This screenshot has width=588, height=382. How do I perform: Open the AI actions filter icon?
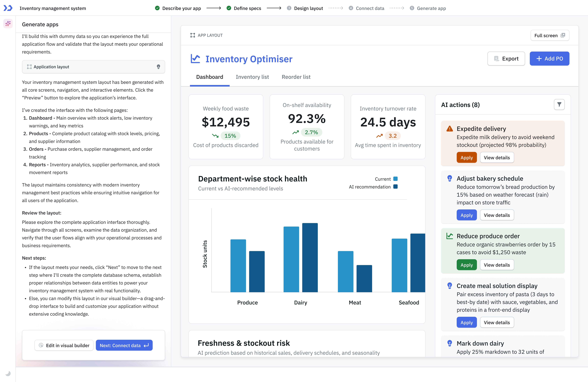pyautogui.click(x=559, y=105)
